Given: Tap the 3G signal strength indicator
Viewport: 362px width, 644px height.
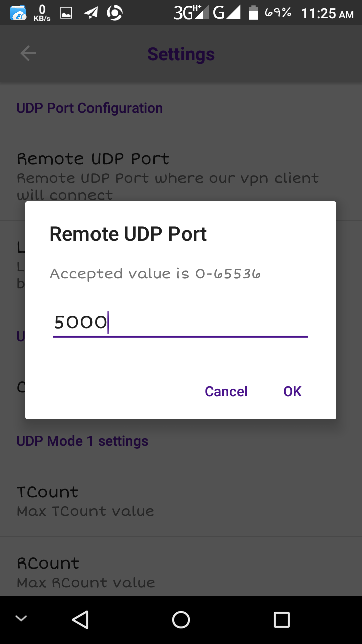Looking at the screenshot, I should point(189,13).
